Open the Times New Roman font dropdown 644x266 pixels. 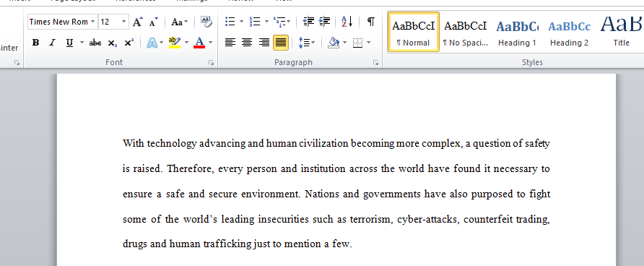tap(93, 22)
